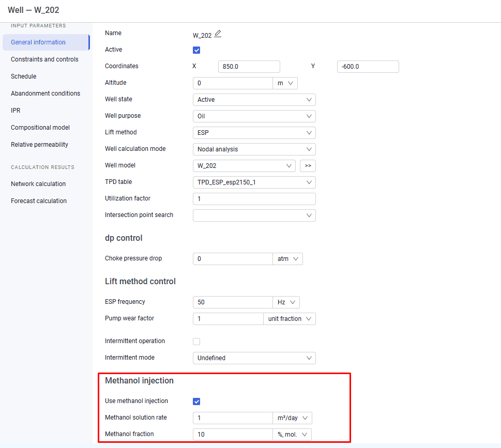The image size is (501, 448).
Task: Open the Hz frequency unit dropdown
Action: click(x=286, y=302)
